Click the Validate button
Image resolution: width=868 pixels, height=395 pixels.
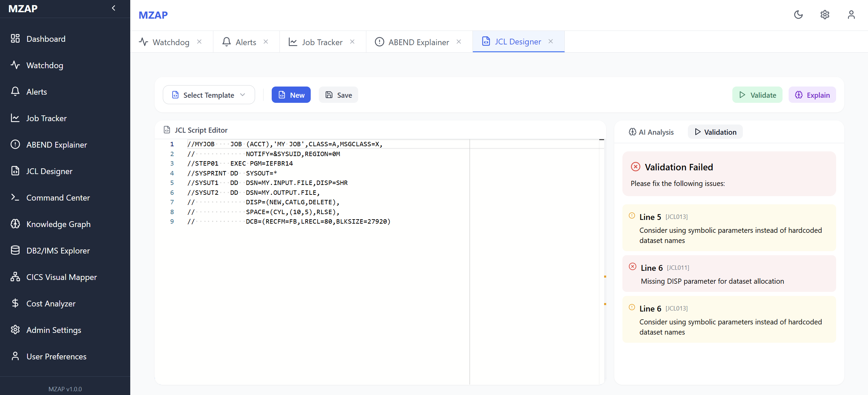pyautogui.click(x=757, y=95)
